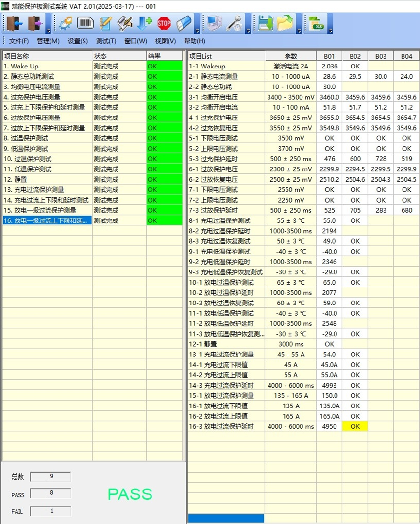Click value cell '2.036' under B01
This screenshot has width=420, height=524.
coord(329,66)
